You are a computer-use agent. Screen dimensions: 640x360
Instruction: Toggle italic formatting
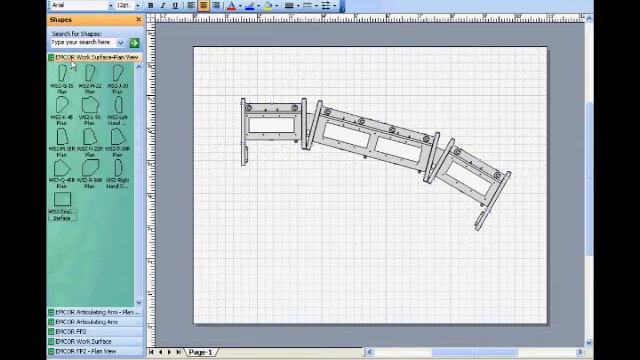pyautogui.click(x=163, y=5)
